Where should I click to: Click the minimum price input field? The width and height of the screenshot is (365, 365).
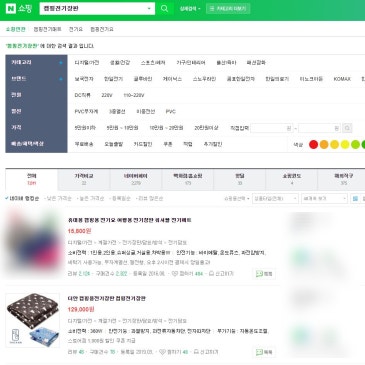coord(272,128)
